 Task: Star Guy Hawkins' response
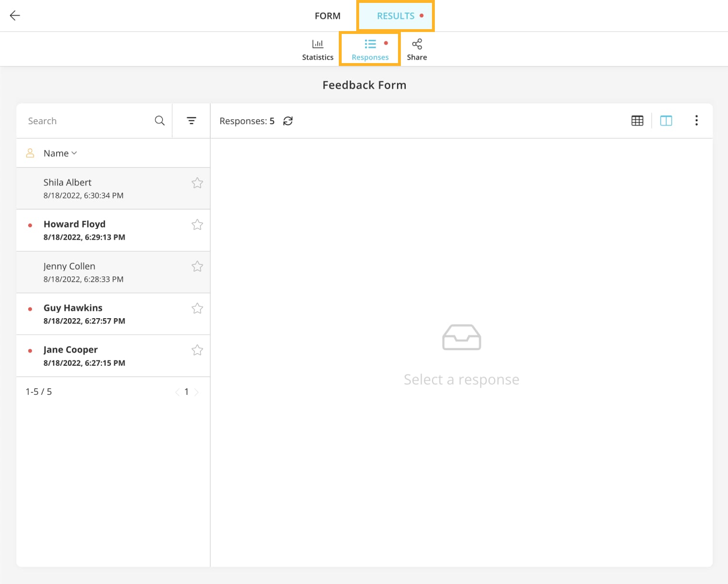(x=197, y=308)
